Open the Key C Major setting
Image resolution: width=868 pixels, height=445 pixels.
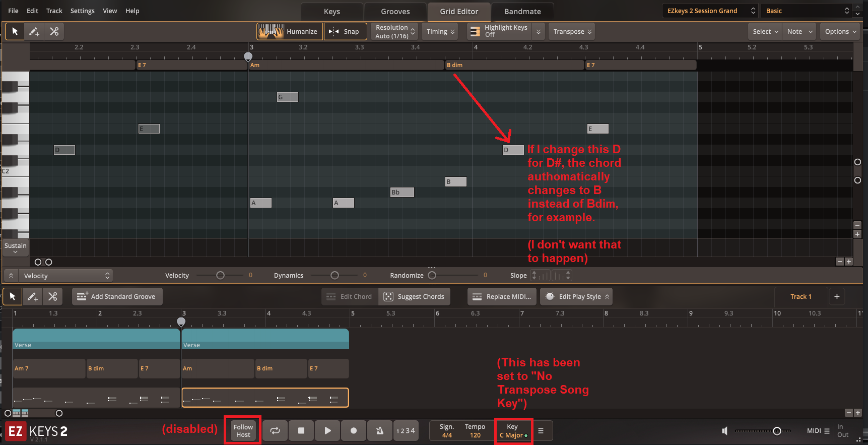click(x=513, y=431)
